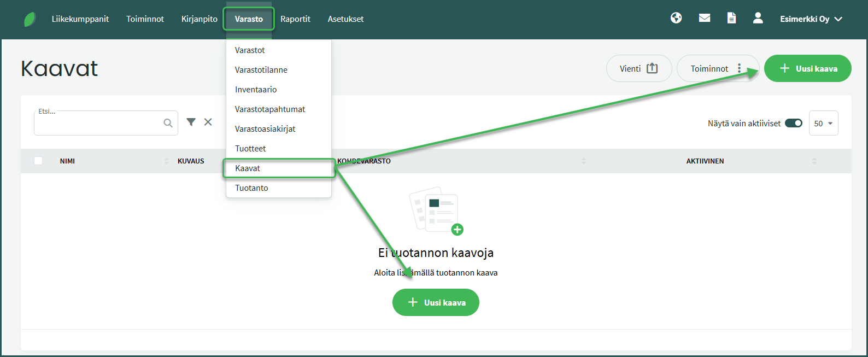868x357 pixels.
Task: Check the select-all checkbox in table header
Action: (38, 161)
